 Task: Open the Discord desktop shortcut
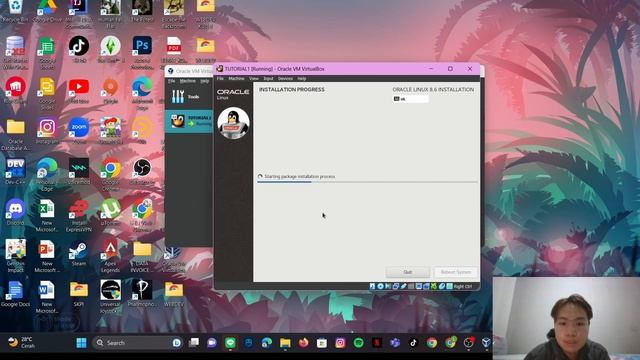pos(16,212)
